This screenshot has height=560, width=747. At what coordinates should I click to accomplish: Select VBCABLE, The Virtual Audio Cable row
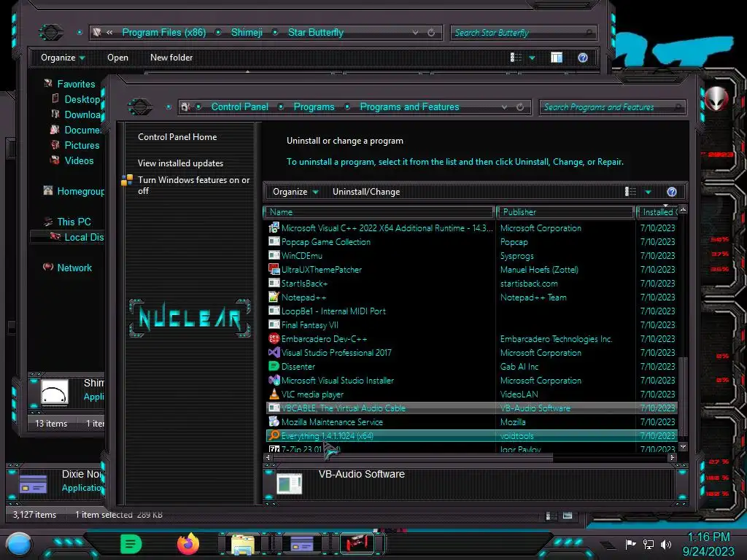(472, 408)
